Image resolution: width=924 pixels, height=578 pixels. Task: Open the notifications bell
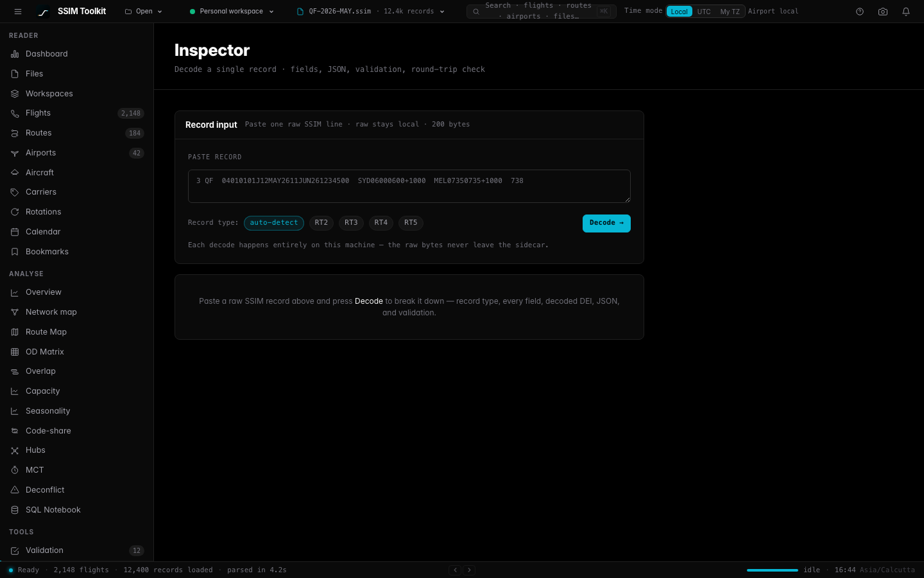906,12
